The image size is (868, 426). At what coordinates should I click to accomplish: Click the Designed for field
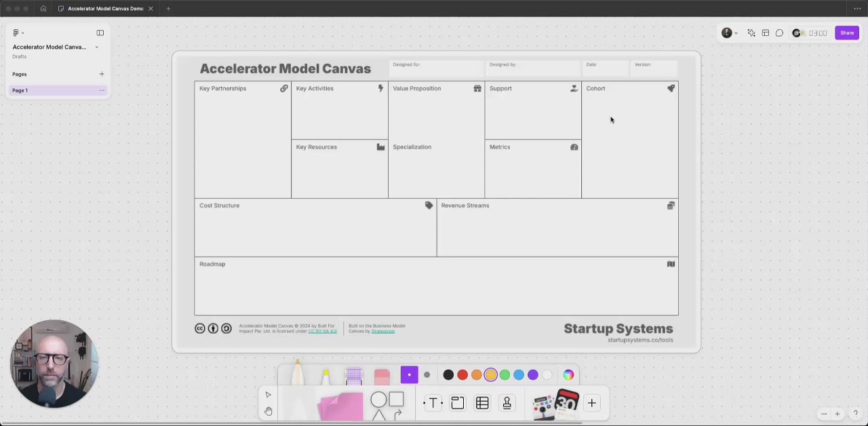tap(437, 68)
